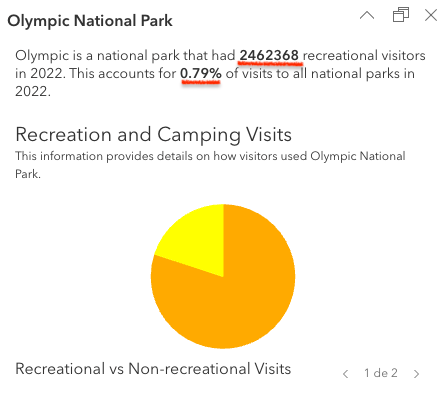The image size is (446, 394).
Task: Click the Olympic National Park title
Action: [x=90, y=21]
